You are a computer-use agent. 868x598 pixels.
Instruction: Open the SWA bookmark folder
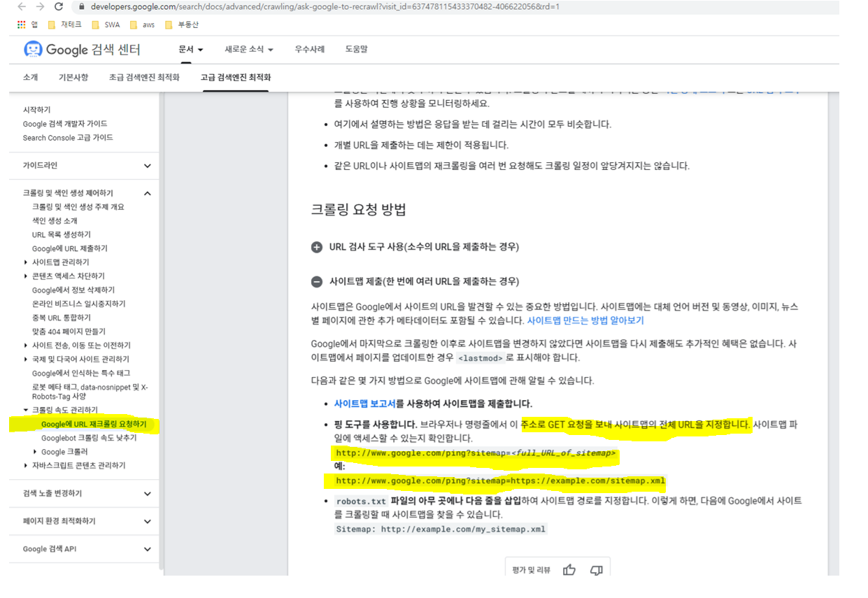[x=106, y=24]
